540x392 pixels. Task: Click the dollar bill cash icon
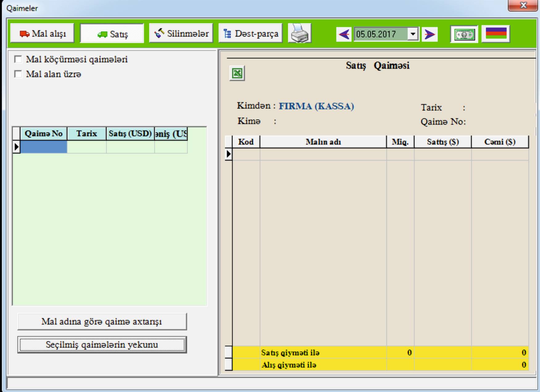[464, 34]
